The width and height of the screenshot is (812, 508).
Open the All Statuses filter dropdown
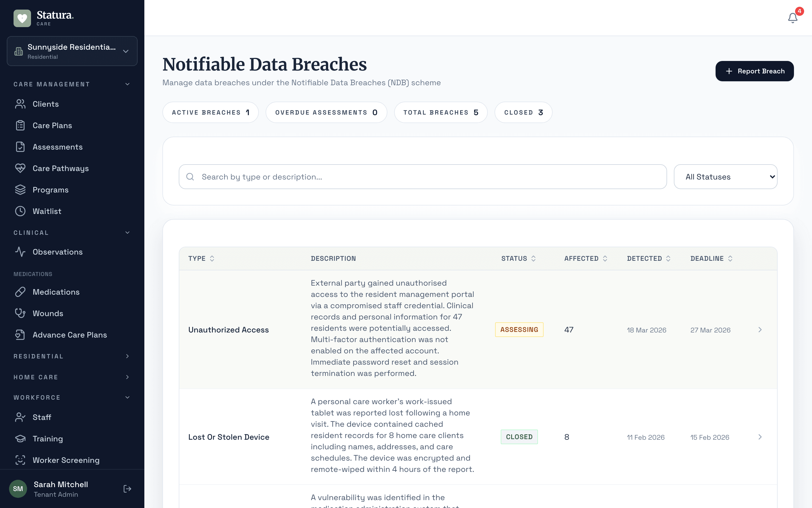tap(725, 177)
